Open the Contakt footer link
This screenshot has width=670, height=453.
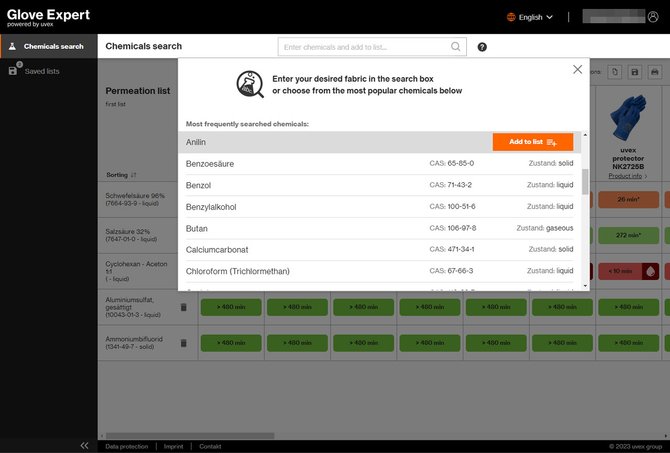tap(210, 446)
